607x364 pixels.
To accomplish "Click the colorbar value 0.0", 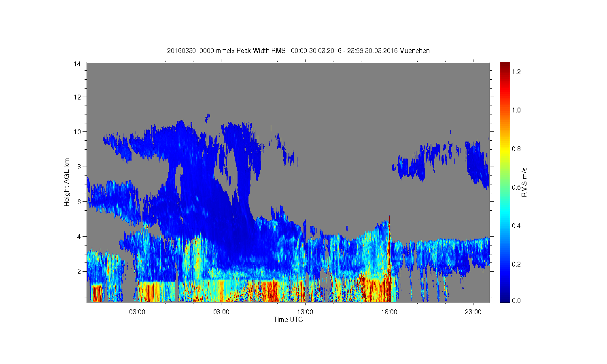I will [x=517, y=301].
